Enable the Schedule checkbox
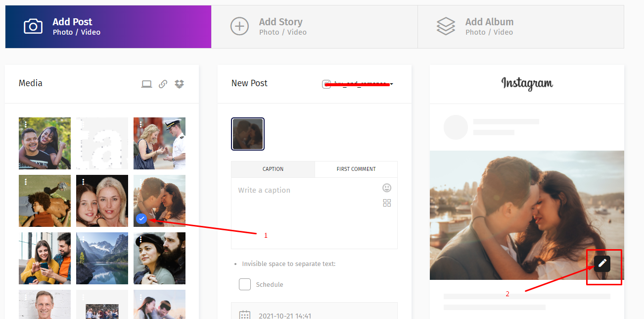Viewport: 644px width, 319px height. point(245,284)
